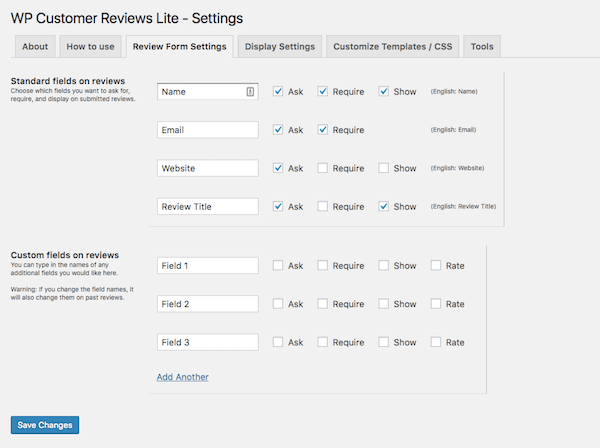Tick Rate for Field 3
The image size is (600, 448).
click(x=435, y=342)
